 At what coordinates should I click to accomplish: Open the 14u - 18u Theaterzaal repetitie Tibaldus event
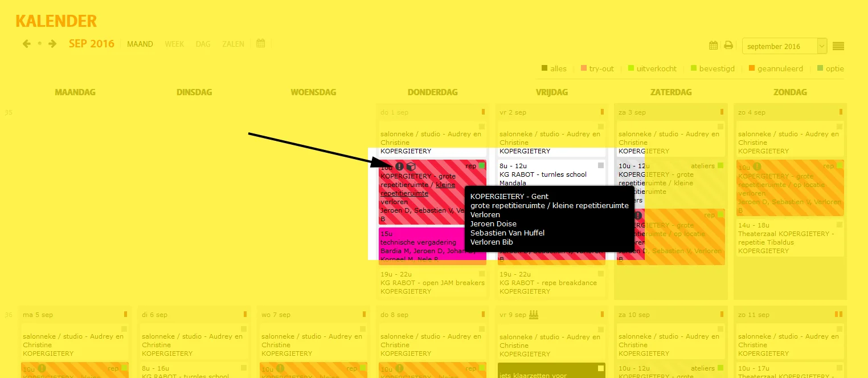790,238
